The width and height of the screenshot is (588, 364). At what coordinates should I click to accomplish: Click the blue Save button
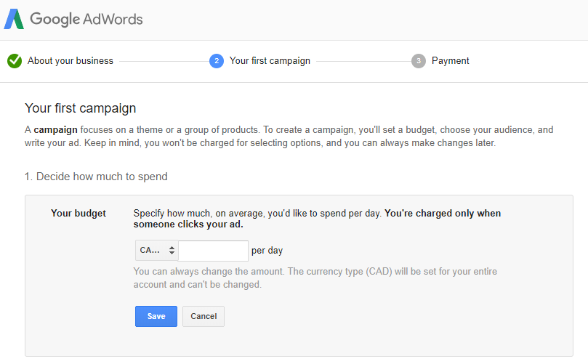click(156, 316)
